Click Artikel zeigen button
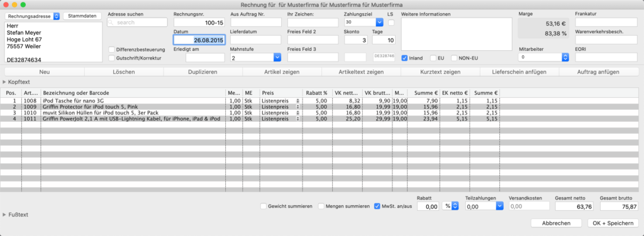Image resolution: width=644 pixels, height=236 pixels. coord(282,72)
